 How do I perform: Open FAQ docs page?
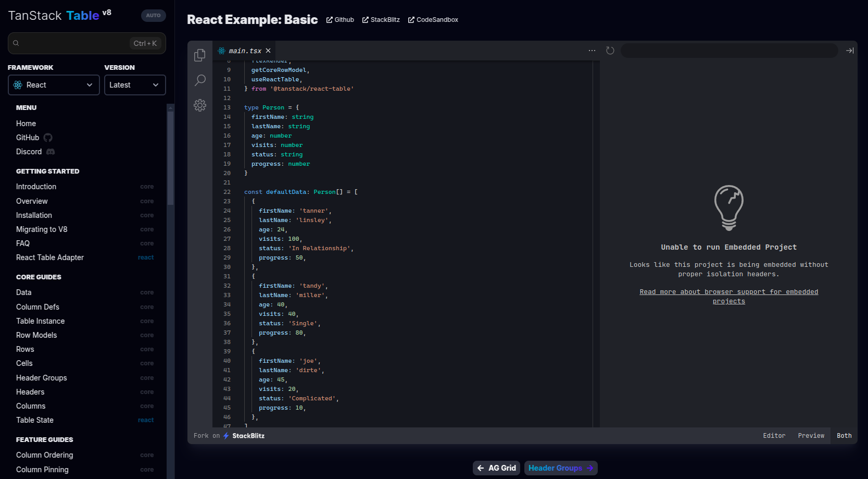[x=85, y=243]
